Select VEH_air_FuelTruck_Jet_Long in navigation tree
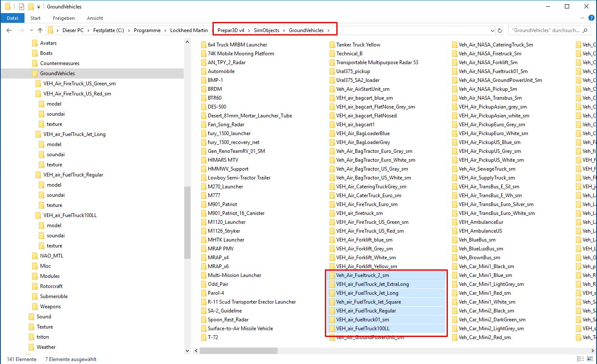Image resolution: width=597 pixels, height=364 pixels. point(74,134)
